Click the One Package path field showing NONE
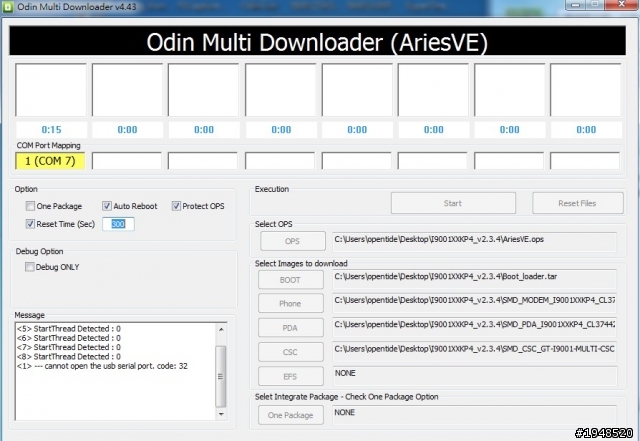The width and height of the screenshot is (640, 441). coord(475,415)
